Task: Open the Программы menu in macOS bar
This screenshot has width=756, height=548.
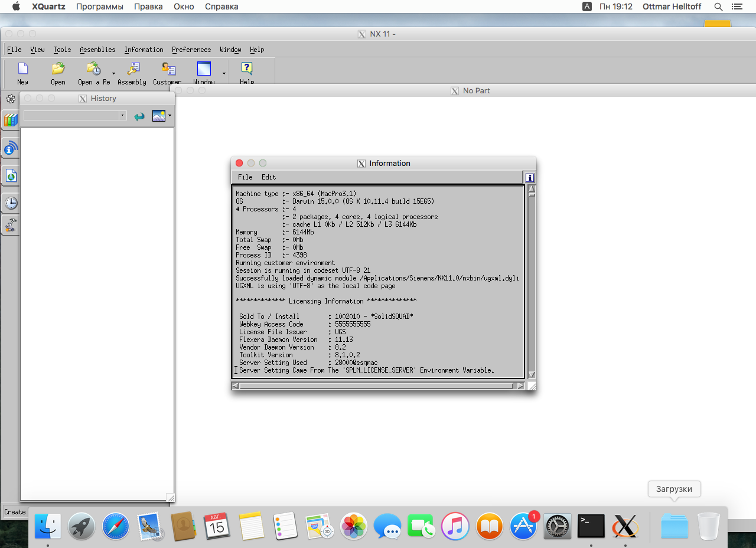Action: (x=100, y=6)
